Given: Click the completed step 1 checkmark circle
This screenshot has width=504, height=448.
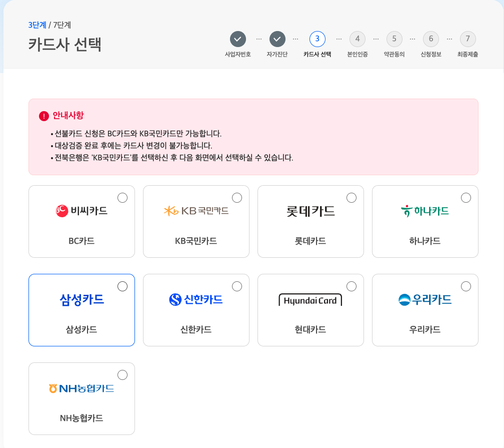Looking at the screenshot, I should 238,39.
